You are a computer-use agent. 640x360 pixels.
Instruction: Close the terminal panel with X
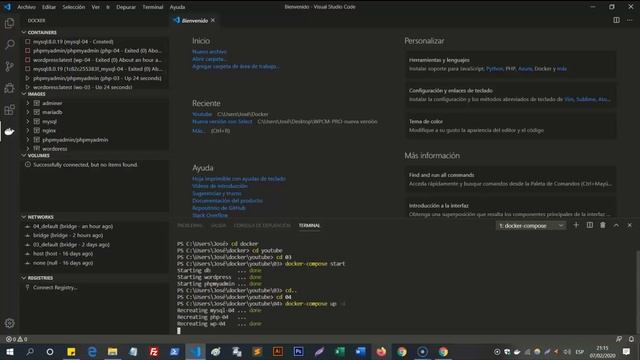[x=629, y=225]
